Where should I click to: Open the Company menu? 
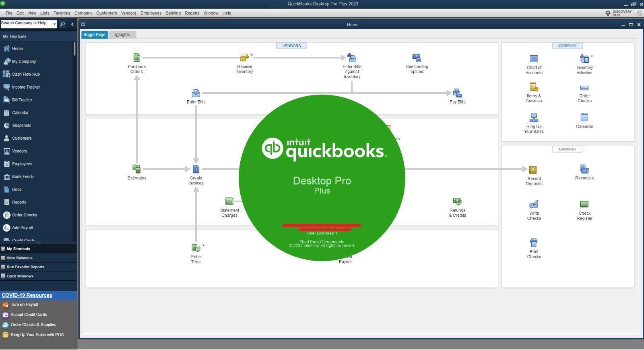(83, 13)
